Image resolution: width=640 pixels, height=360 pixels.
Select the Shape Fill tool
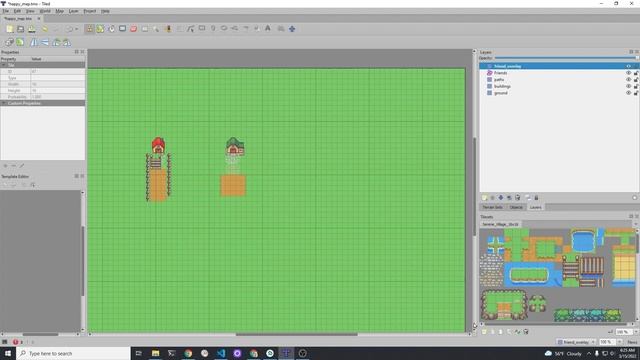[x=122, y=29]
